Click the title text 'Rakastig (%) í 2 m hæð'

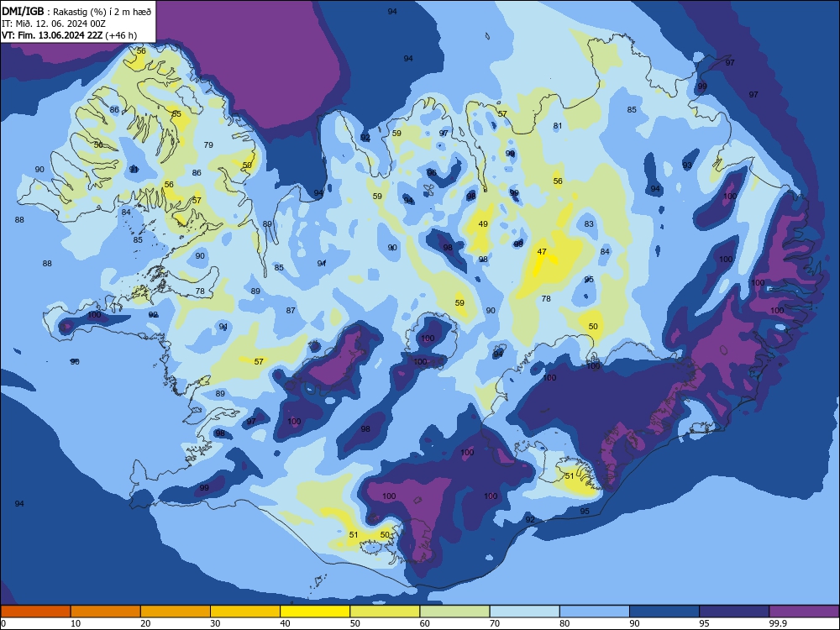(102, 12)
